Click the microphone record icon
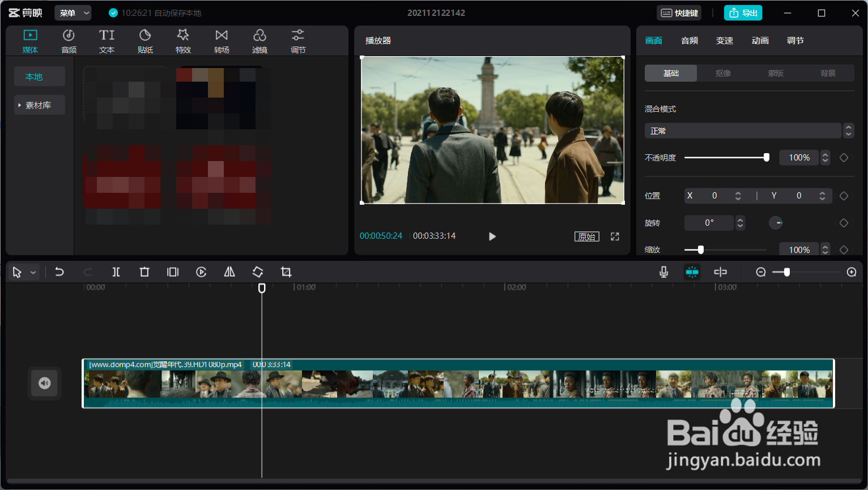Screen dimensions: 868x490 click(x=664, y=272)
